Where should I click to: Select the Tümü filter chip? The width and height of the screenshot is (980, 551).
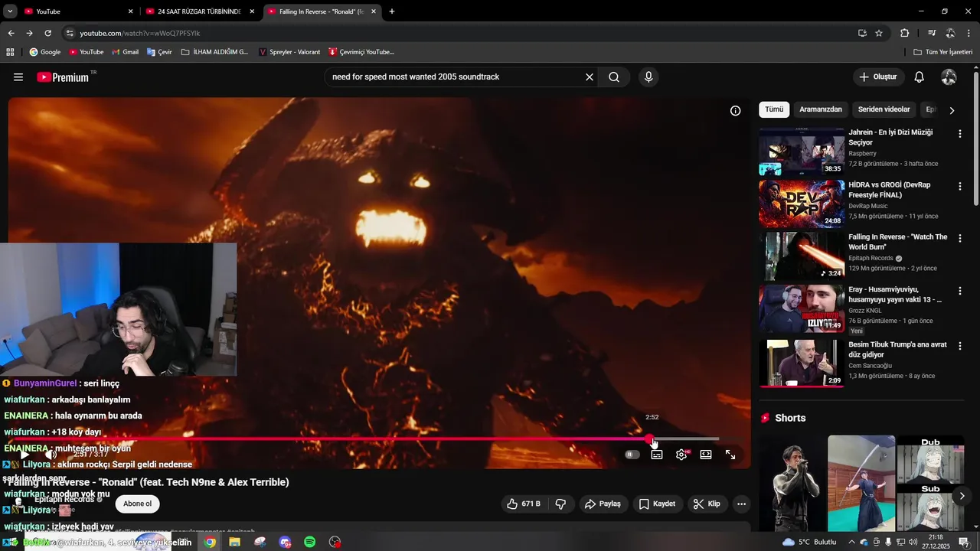774,109
